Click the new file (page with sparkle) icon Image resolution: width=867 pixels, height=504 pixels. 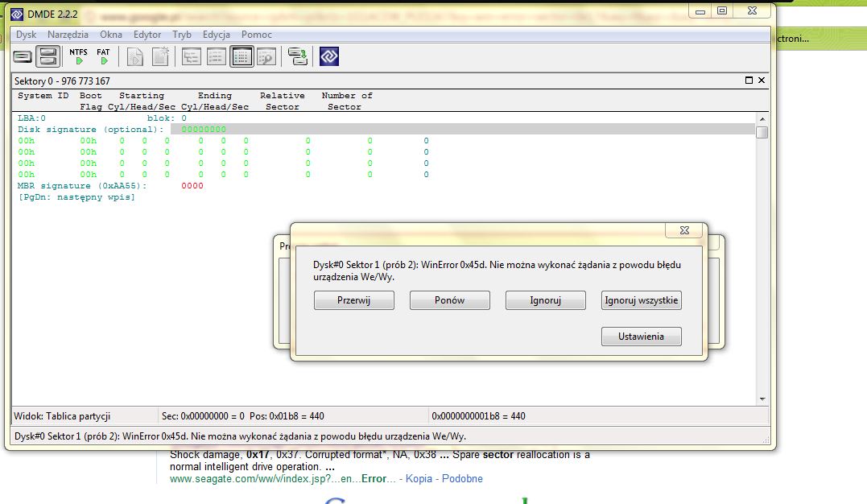pos(160,56)
